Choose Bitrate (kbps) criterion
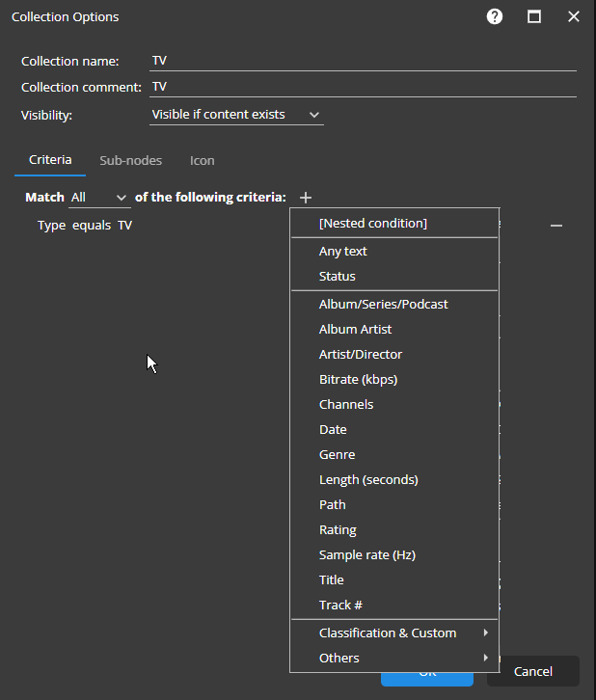This screenshot has width=596, height=700. click(358, 379)
